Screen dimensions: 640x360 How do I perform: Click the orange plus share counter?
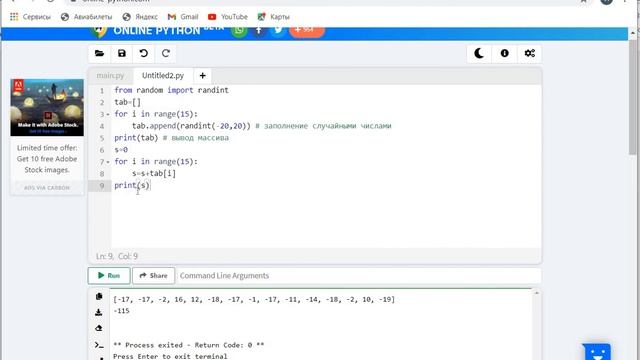coord(307,30)
